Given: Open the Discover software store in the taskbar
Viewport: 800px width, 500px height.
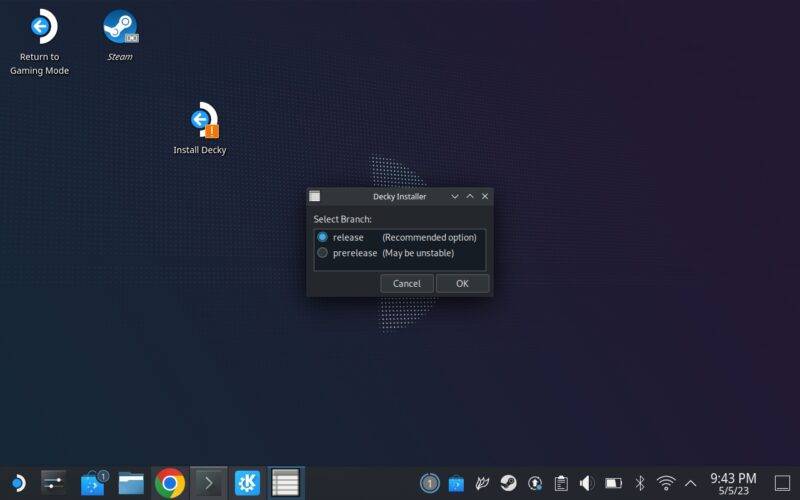Looking at the screenshot, I should coord(93,484).
